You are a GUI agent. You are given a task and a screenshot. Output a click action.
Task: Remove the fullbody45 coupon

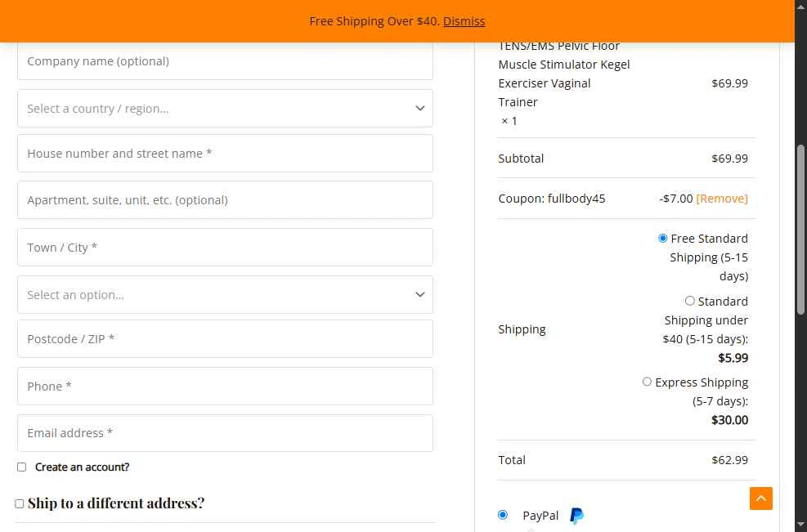point(722,199)
